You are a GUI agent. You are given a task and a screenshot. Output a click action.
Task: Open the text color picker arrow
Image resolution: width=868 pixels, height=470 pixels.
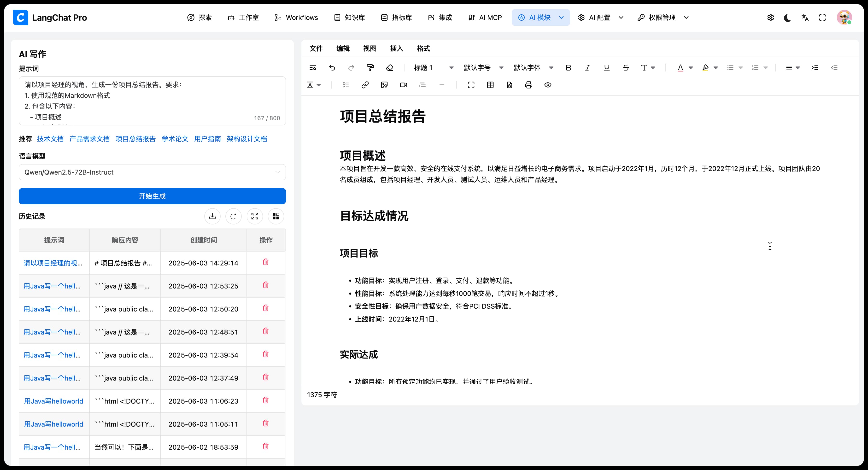(691, 68)
